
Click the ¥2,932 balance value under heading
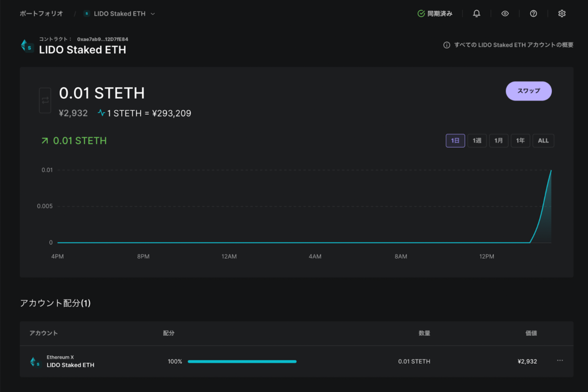(x=73, y=113)
